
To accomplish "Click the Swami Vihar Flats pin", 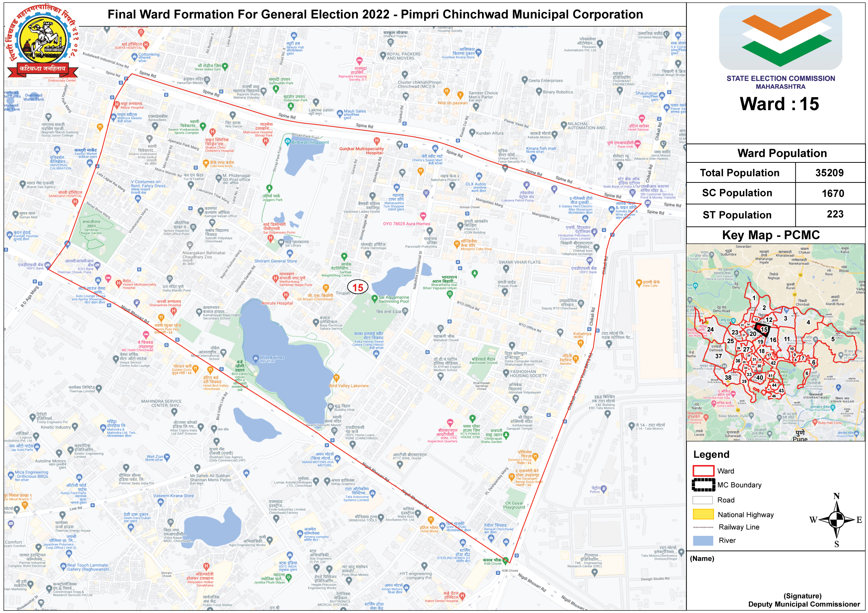I will point(506,269).
